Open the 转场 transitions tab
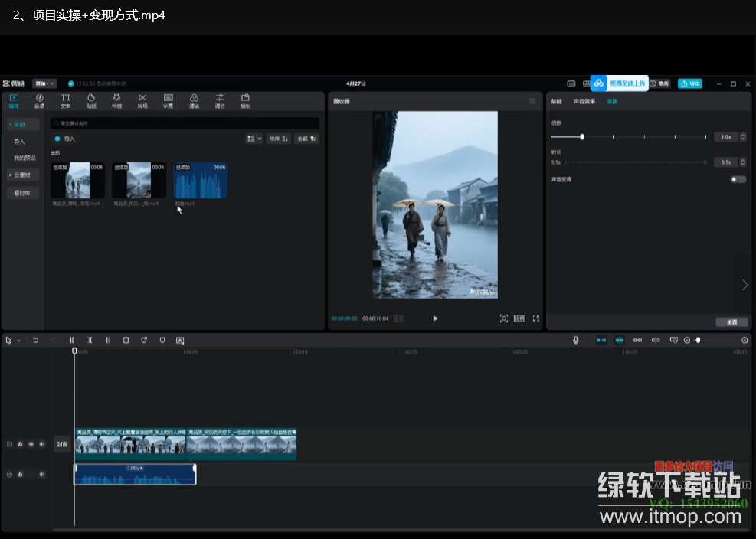 coord(142,101)
